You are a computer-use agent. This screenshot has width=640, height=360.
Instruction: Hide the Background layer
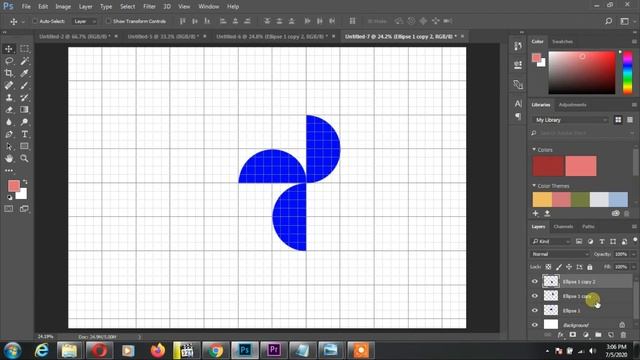[x=535, y=325]
